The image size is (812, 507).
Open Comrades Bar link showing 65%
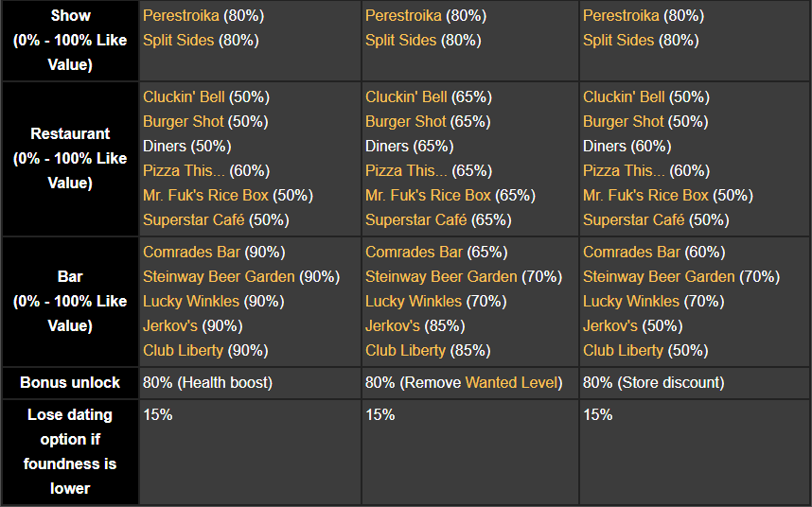pyautogui.click(x=414, y=253)
